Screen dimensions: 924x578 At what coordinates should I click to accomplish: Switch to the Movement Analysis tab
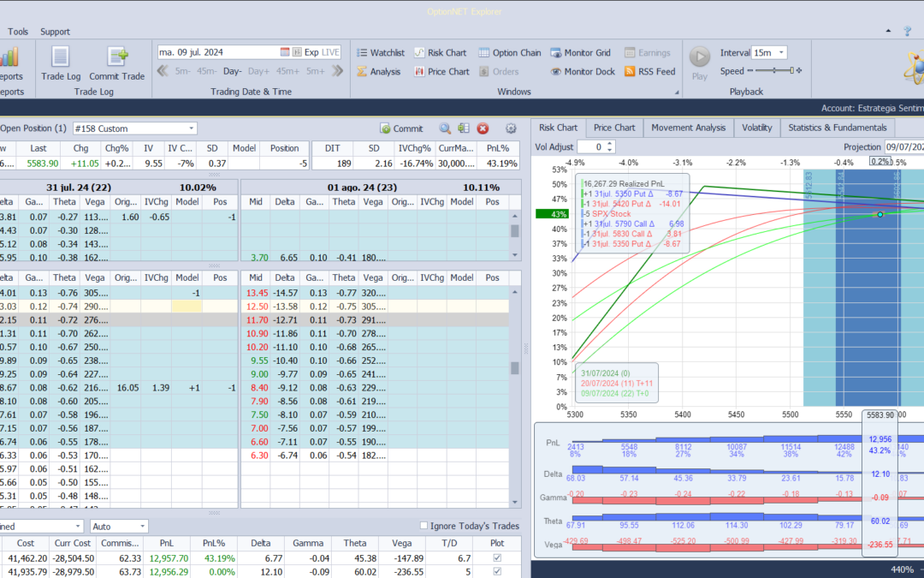[688, 128]
